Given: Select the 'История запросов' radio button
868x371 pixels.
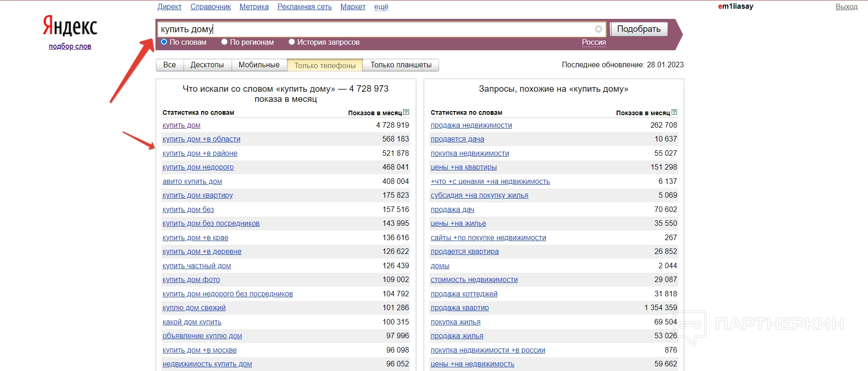Looking at the screenshot, I should click(291, 42).
